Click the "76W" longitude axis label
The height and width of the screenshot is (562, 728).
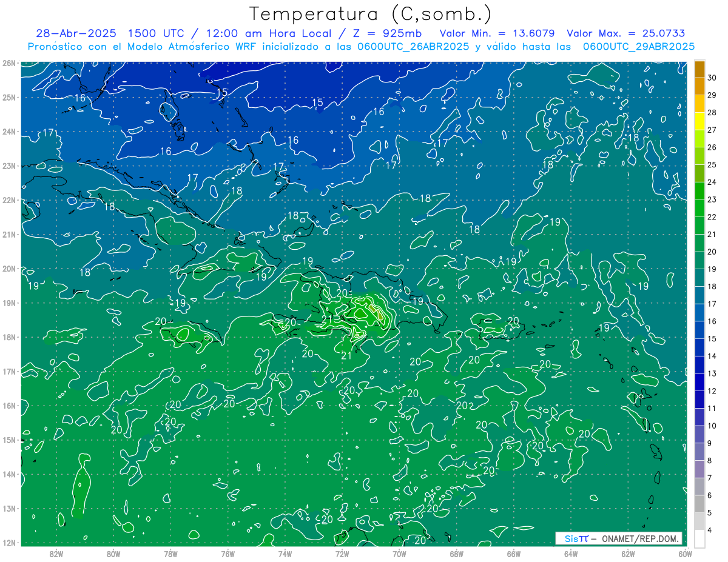(x=227, y=554)
